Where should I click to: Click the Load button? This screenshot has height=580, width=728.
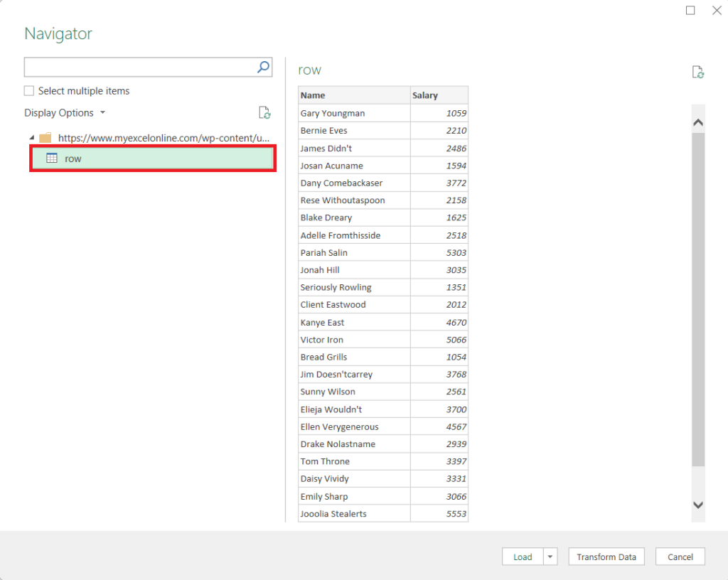[523, 557]
